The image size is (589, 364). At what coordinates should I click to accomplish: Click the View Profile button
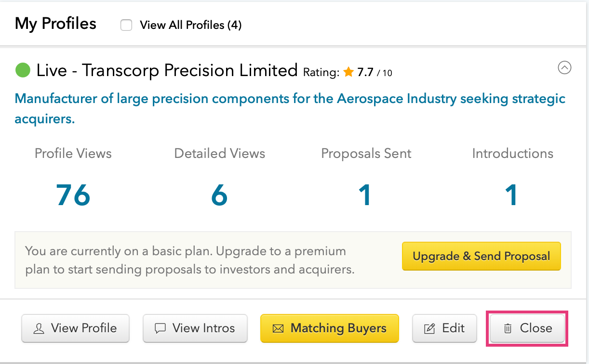pyautogui.click(x=75, y=328)
